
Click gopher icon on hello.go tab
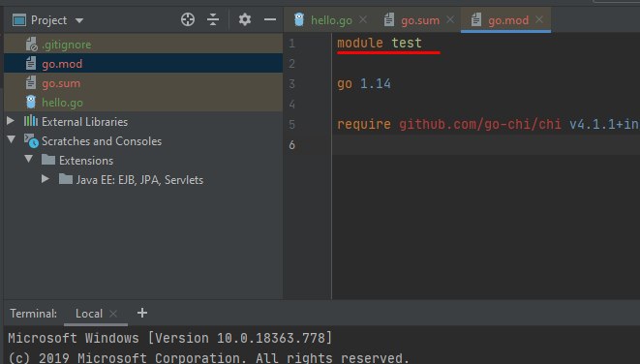(x=299, y=19)
